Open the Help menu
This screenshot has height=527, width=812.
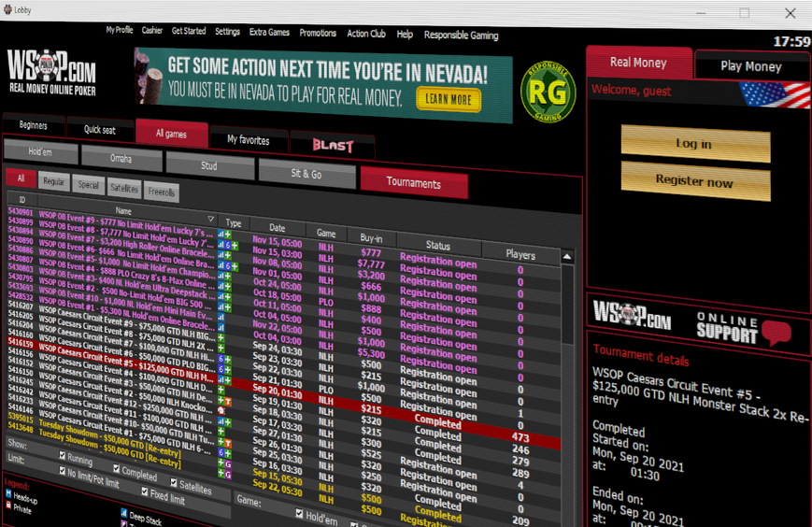tap(405, 35)
